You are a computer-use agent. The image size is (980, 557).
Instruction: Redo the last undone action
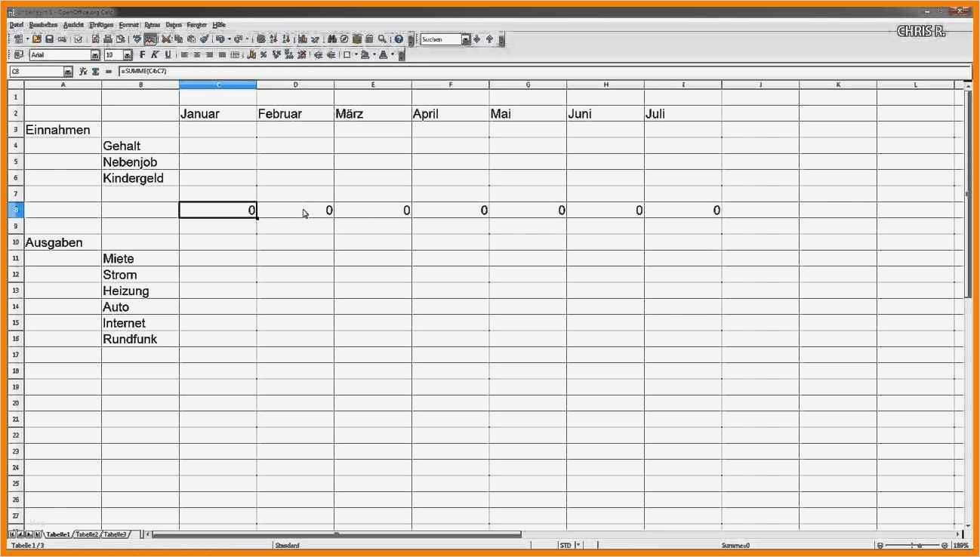pos(238,39)
